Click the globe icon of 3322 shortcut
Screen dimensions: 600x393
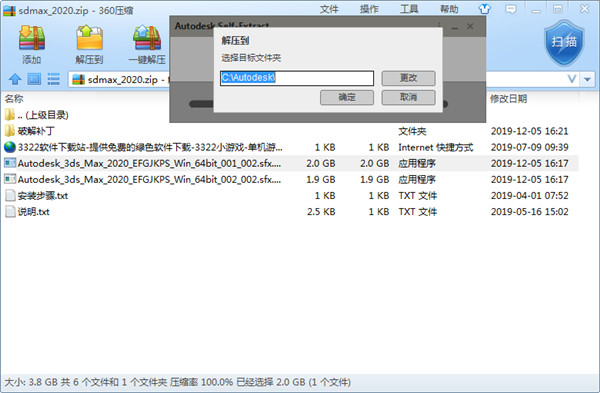coord(10,147)
